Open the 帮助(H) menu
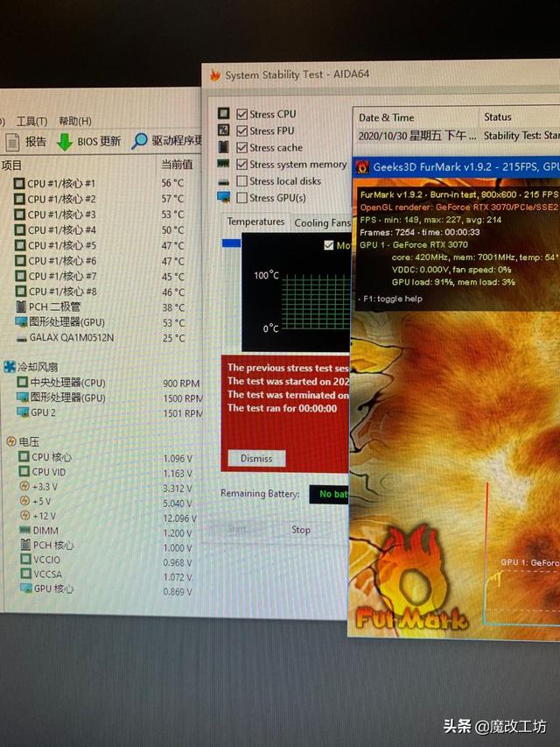The height and width of the screenshot is (747, 560). (74, 121)
